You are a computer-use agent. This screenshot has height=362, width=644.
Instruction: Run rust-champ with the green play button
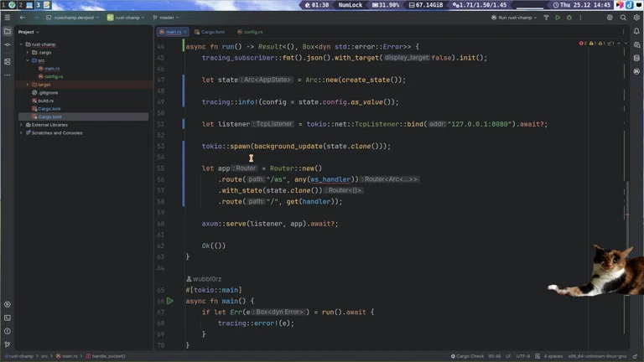click(x=558, y=18)
